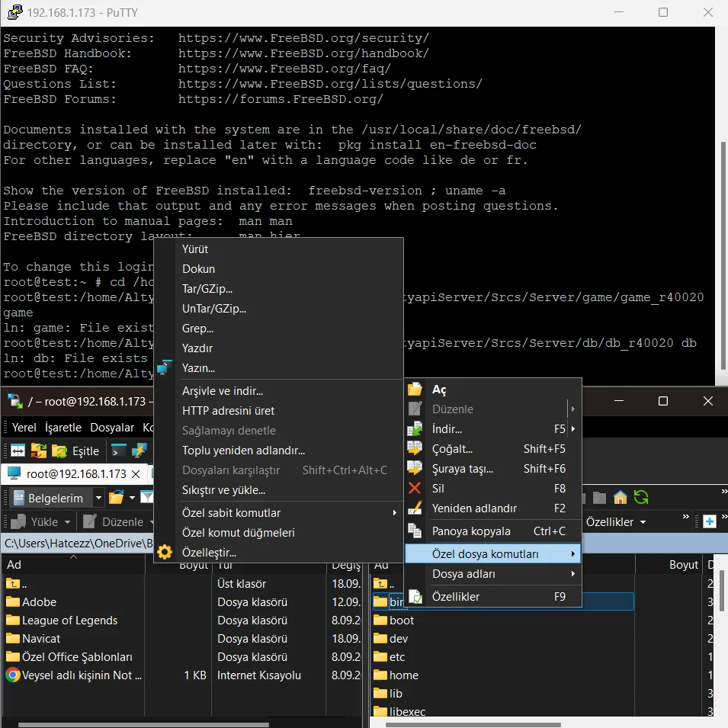Click the Özelleştir gear icon
This screenshot has width=728, height=728.
pos(165,552)
